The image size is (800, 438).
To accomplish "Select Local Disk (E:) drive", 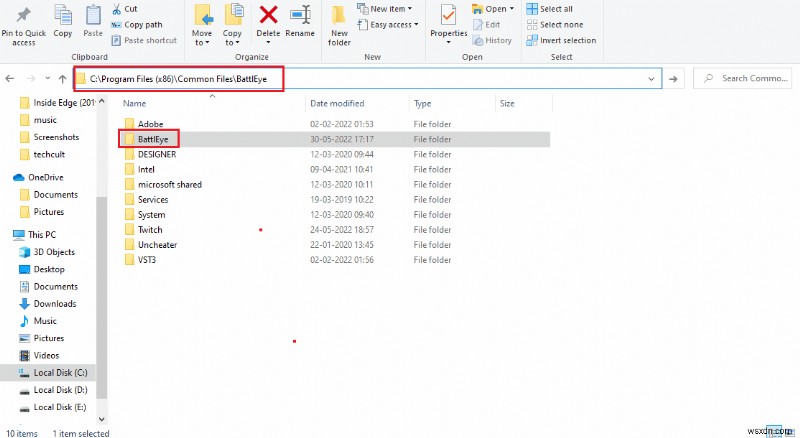I will click(53, 407).
